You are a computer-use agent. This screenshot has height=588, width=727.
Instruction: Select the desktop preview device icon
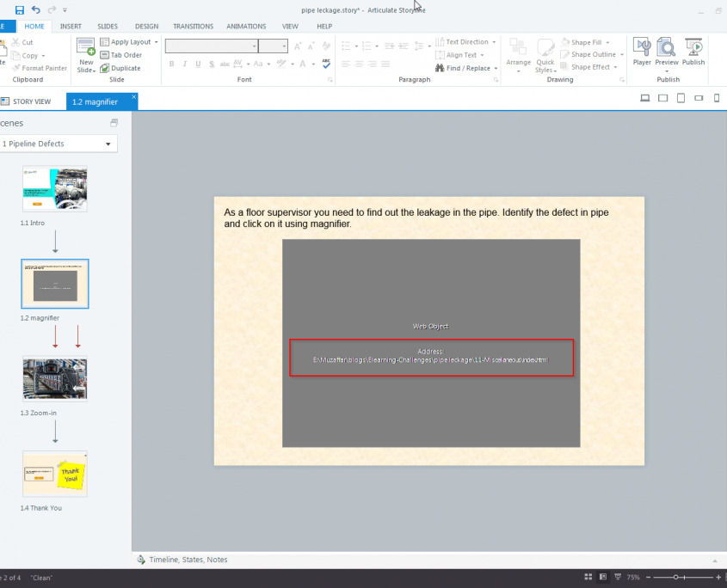(645, 98)
